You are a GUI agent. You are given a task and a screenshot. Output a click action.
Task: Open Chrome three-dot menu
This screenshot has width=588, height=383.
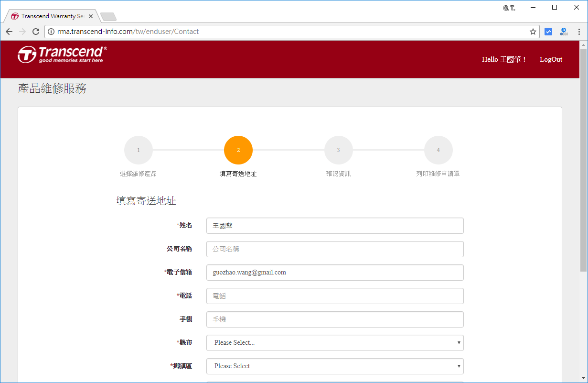coord(579,32)
